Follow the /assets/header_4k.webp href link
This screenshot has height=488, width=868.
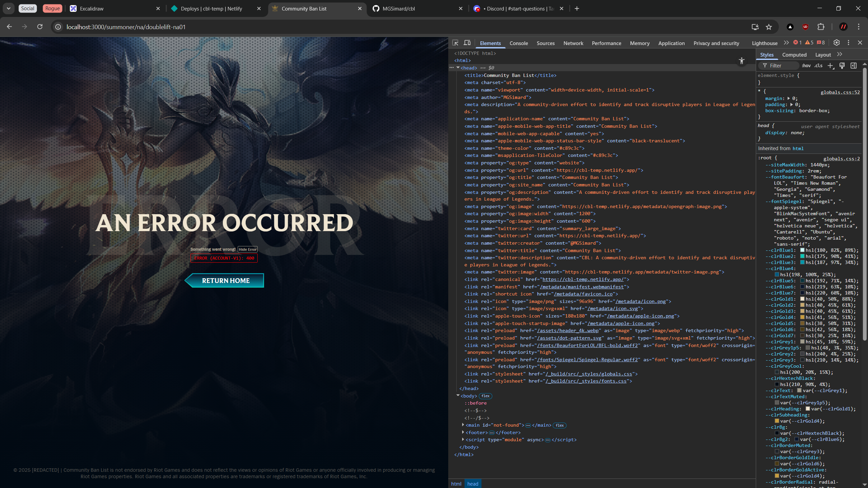tap(568, 330)
